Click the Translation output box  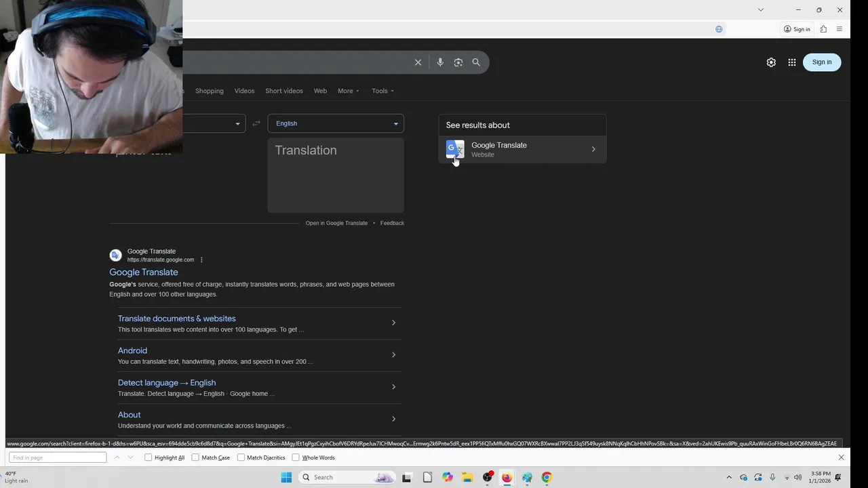point(336,176)
